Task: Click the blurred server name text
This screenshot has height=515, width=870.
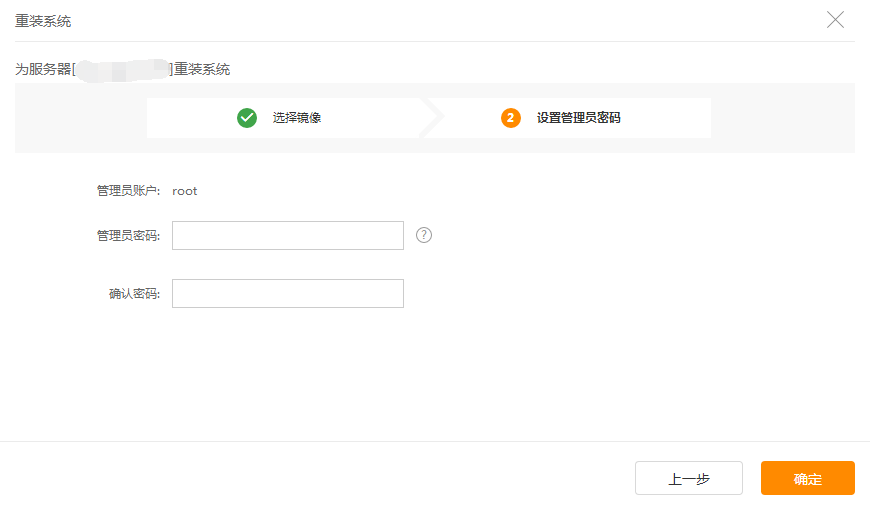Action: (123, 70)
